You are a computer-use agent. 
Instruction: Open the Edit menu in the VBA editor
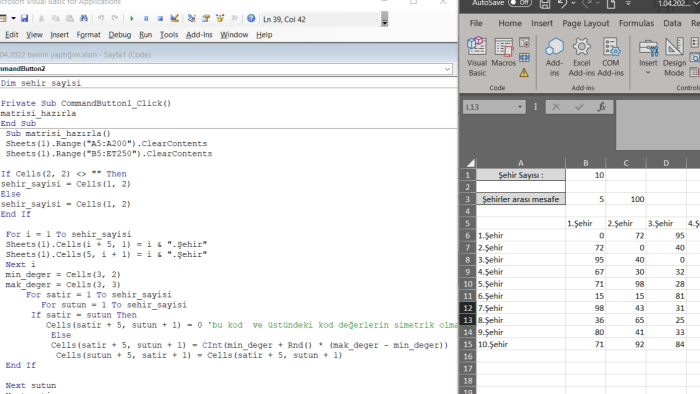click(12, 34)
